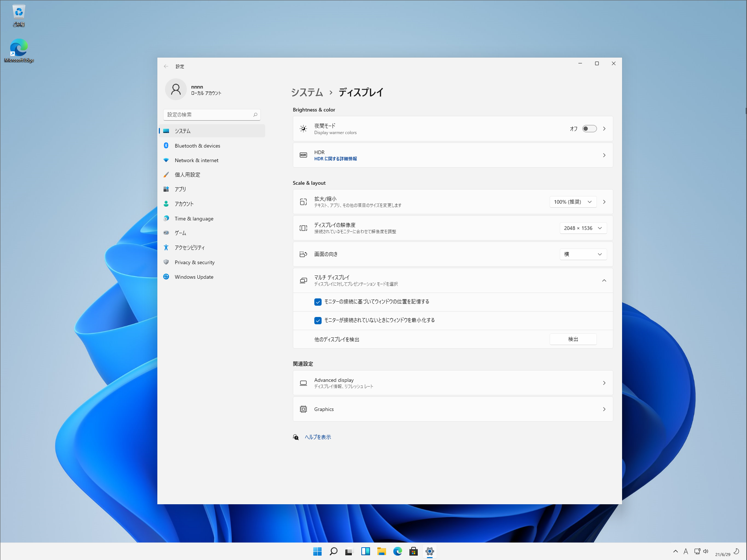Viewport: 747px width, 560px height.
Task: Open the HDR に関する詳細情報 link
Action: tap(335, 159)
